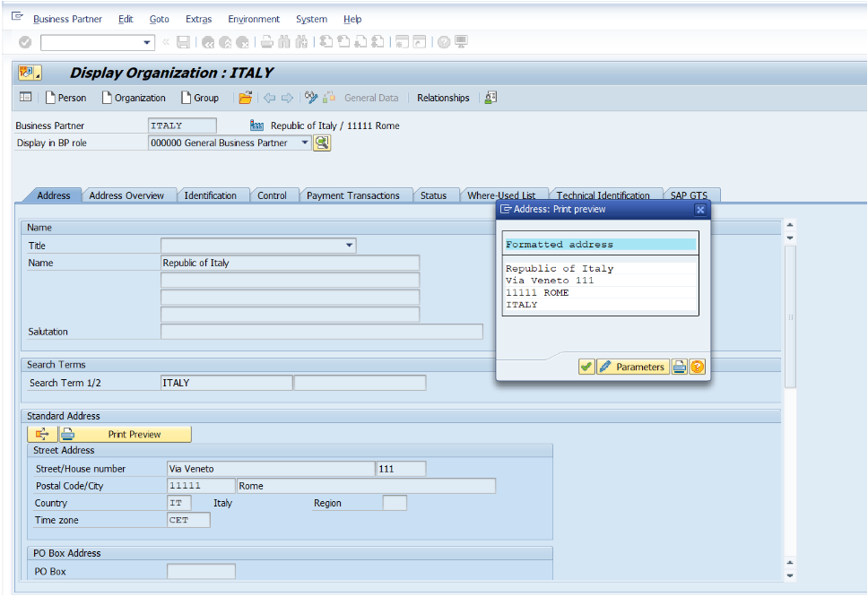Open the Edit menu
The width and height of the screenshot is (868, 597).
tap(126, 19)
